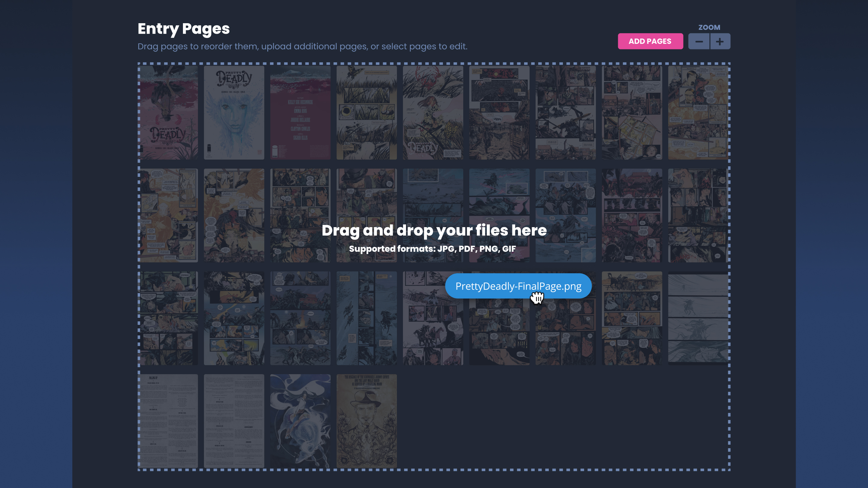
Task: Select the white spirit-animal illustration page
Action: pos(300,421)
